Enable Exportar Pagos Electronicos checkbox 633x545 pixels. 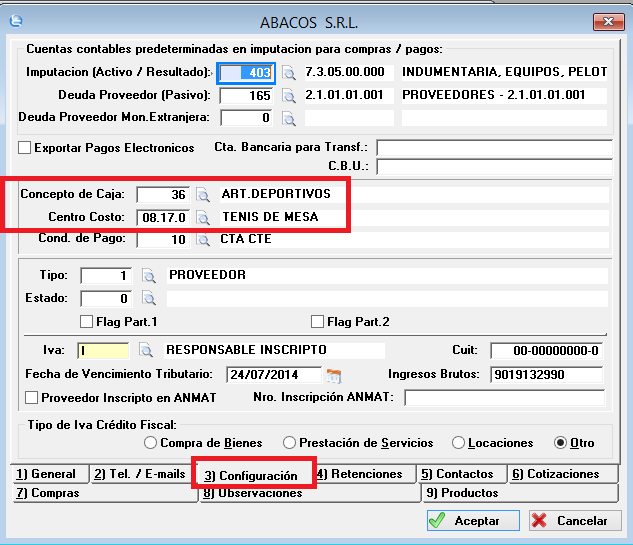coord(25,148)
